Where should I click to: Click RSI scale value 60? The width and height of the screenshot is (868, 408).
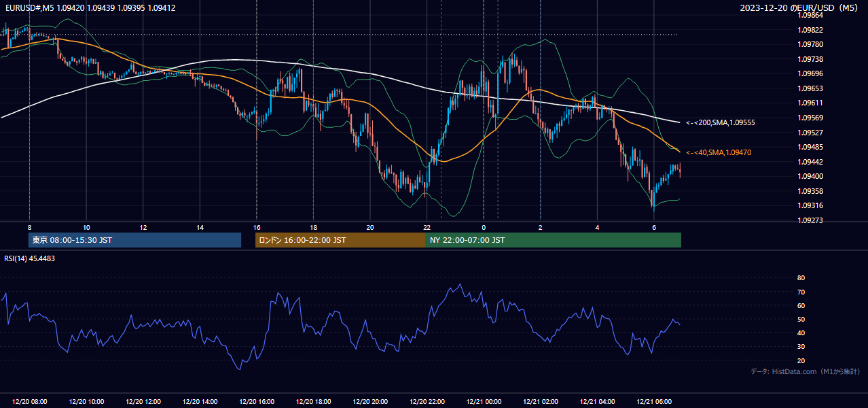pyautogui.click(x=801, y=306)
